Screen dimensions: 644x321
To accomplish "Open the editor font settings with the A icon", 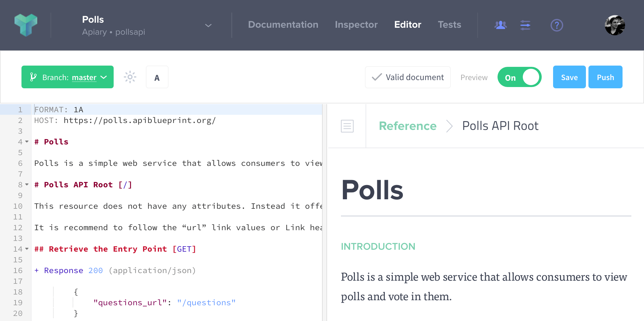I will pyautogui.click(x=157, y=77).
